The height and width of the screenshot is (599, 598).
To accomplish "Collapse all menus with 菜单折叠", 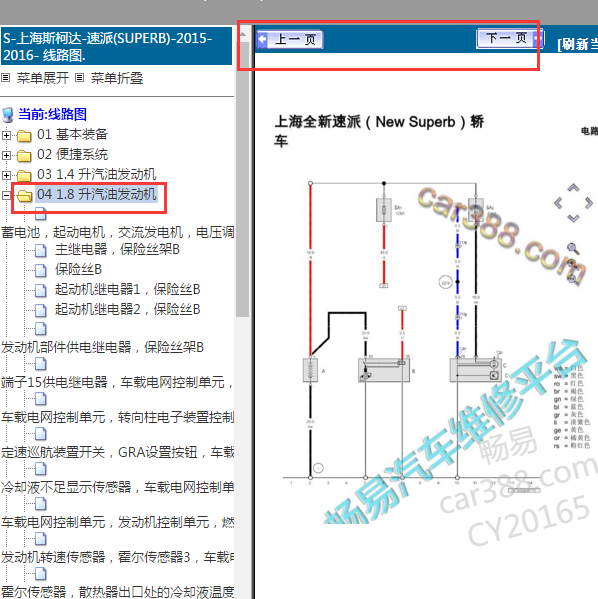I will 117,78.
